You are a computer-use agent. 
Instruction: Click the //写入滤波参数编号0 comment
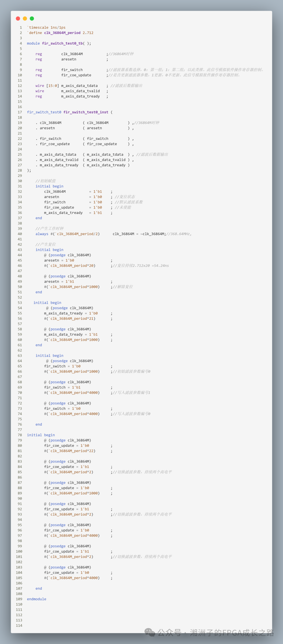[132, 414]
